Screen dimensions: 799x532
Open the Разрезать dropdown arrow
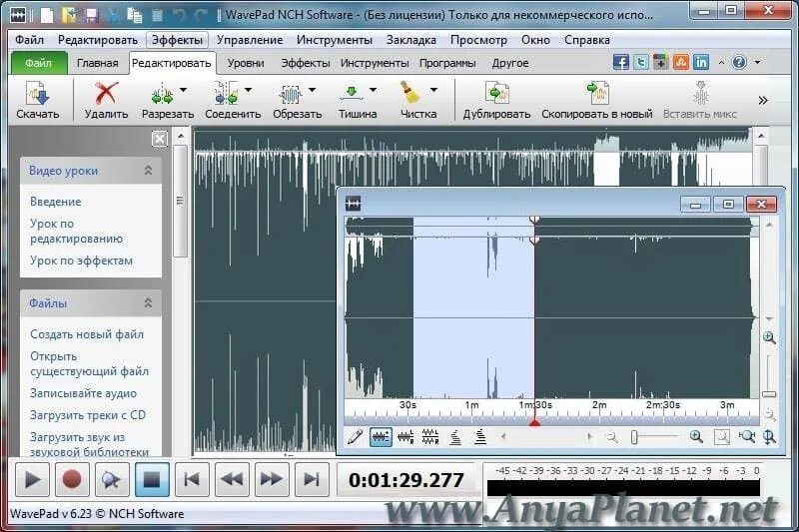[184, 90]
